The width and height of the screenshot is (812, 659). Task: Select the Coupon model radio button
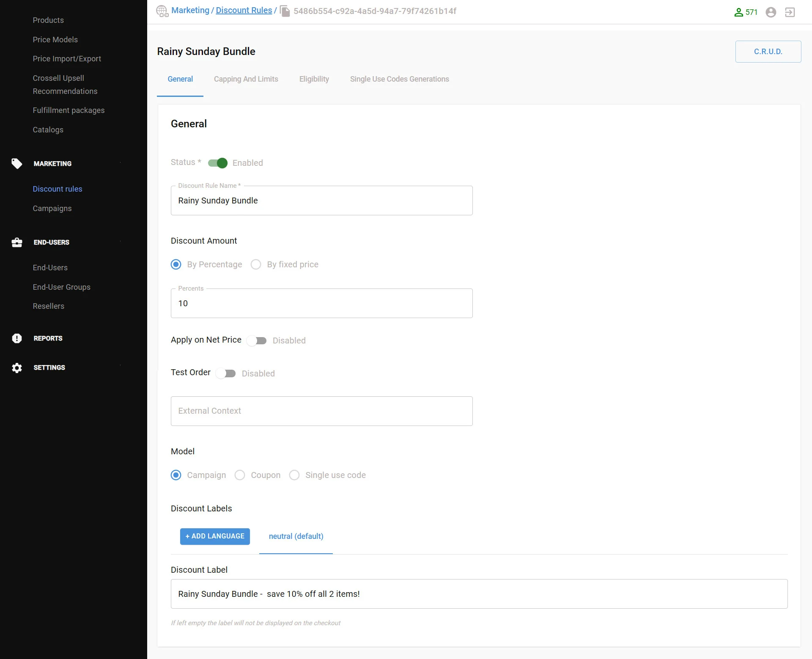coord(240,475)
